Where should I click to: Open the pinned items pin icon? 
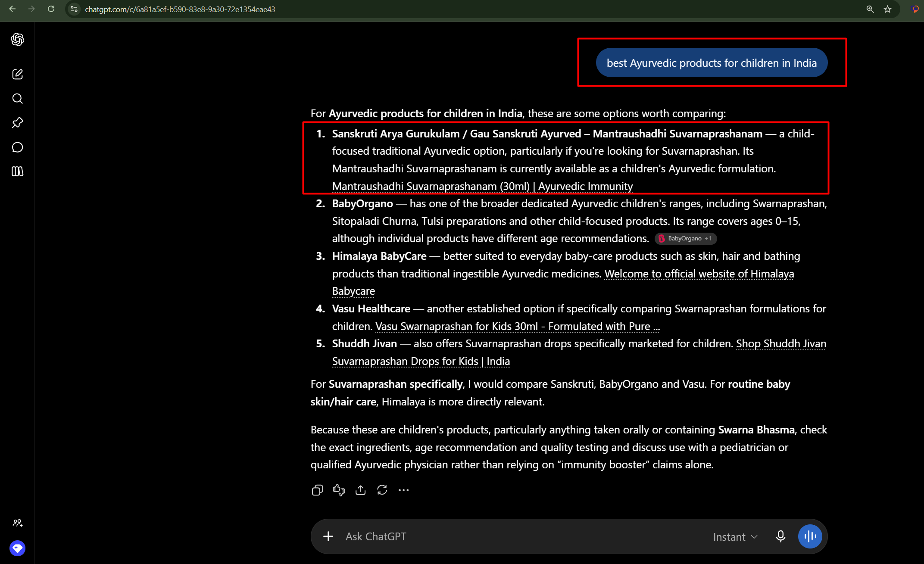(x=17, y=123)
